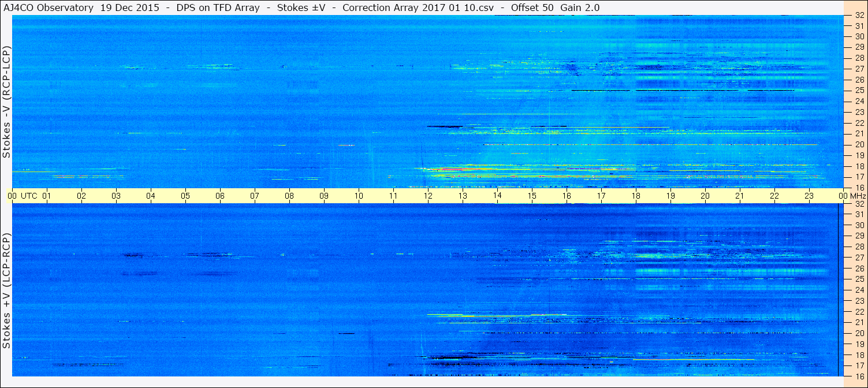Click the 30 MHz label of upper panel
The width and height of the screenshot is (868, 388).
[859, 36]
